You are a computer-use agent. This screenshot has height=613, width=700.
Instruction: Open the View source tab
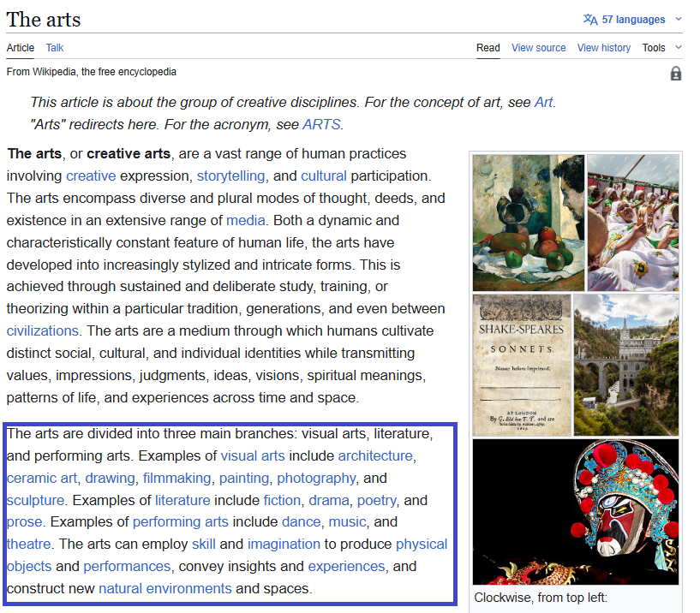[x=538, y=48]
